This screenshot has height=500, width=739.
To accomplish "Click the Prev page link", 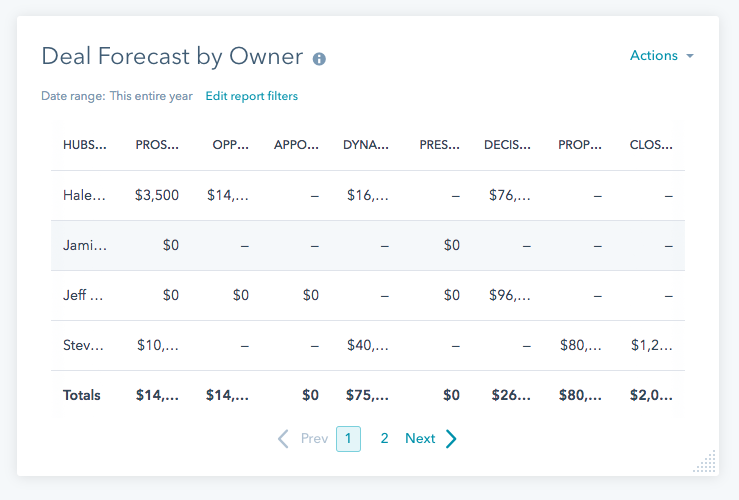I will [314, 438].
